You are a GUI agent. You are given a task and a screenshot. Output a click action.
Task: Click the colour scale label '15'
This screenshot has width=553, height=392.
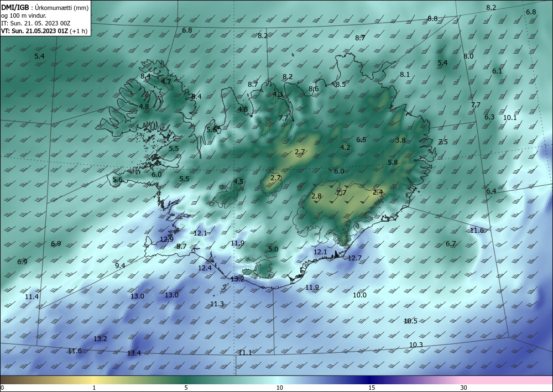[x=372, y=388]
